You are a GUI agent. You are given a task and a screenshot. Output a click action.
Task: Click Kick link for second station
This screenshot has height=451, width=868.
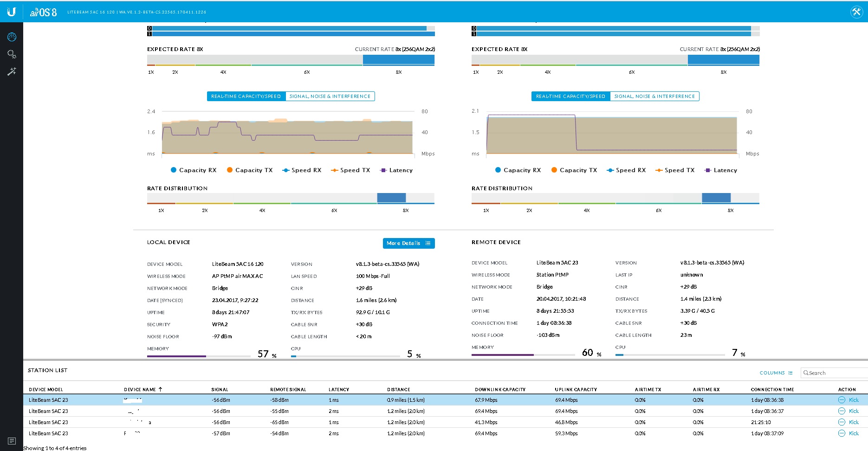click(854, 411)
